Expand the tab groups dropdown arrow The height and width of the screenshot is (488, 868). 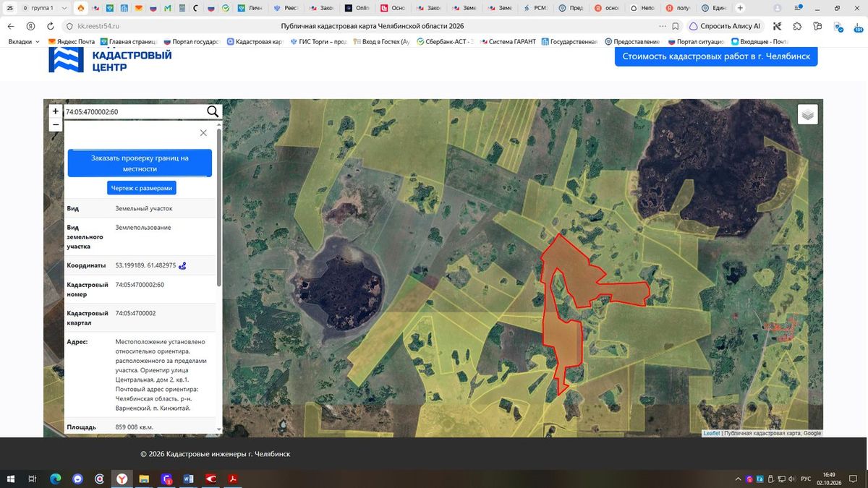65,8
